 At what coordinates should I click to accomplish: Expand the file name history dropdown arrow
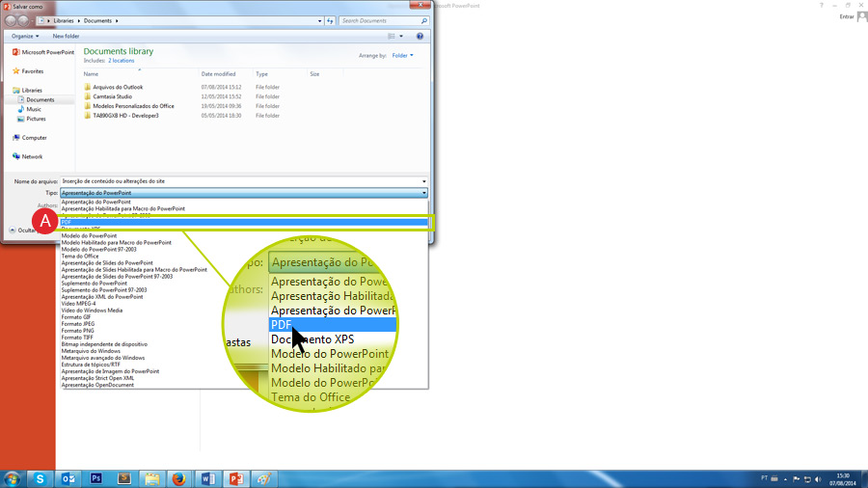pyautogui.click(x=423, y=181)
